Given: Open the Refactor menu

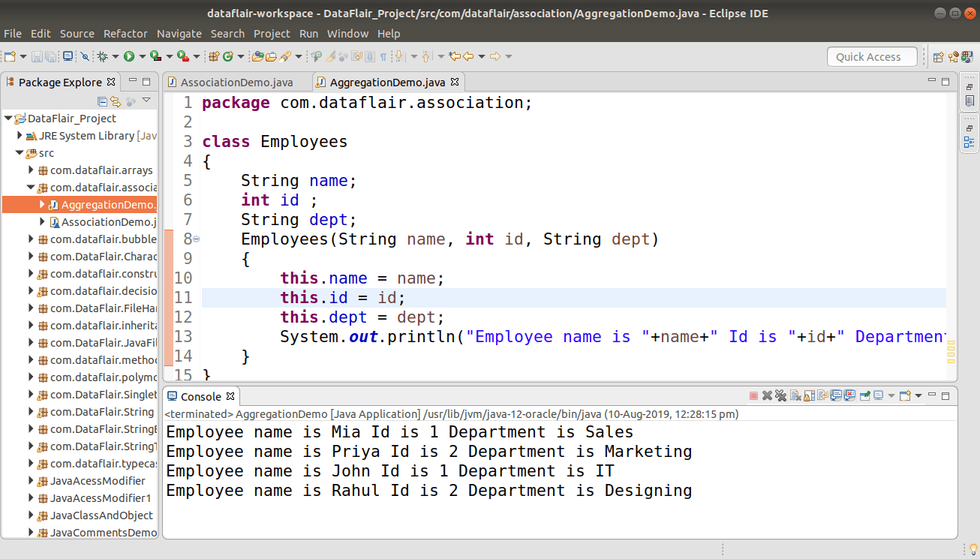Looking at the screenshot, I should click(x=125, y=34).
